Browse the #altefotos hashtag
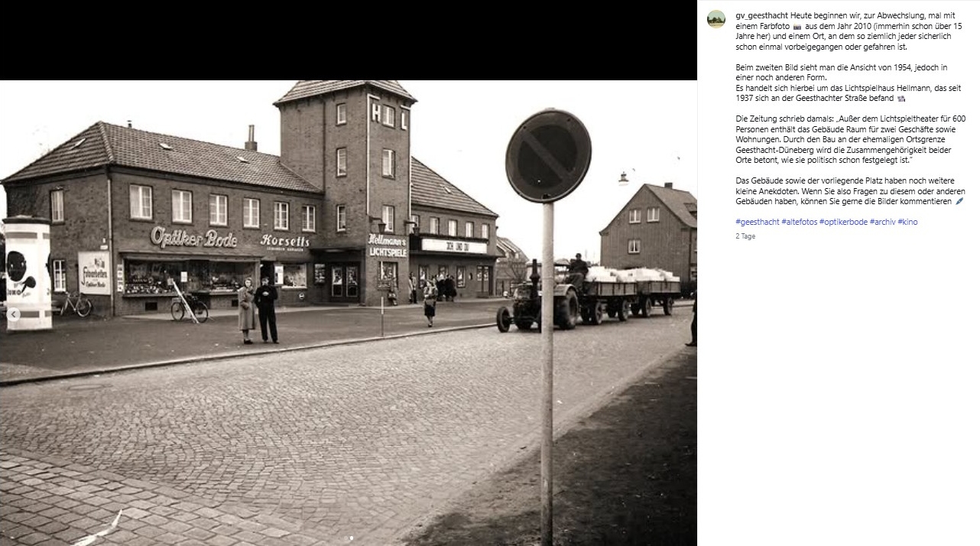This screenshot has width=980, height=546. (800, 222)
